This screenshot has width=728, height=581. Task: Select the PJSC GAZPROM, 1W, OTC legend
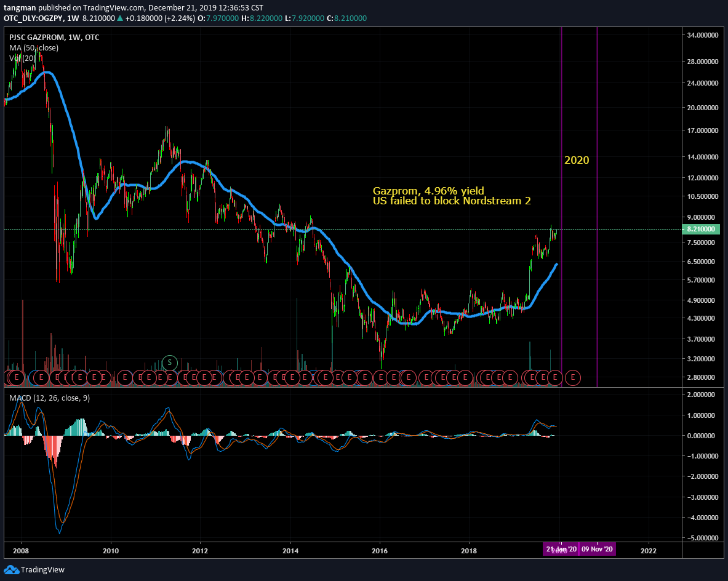(54, 37)
